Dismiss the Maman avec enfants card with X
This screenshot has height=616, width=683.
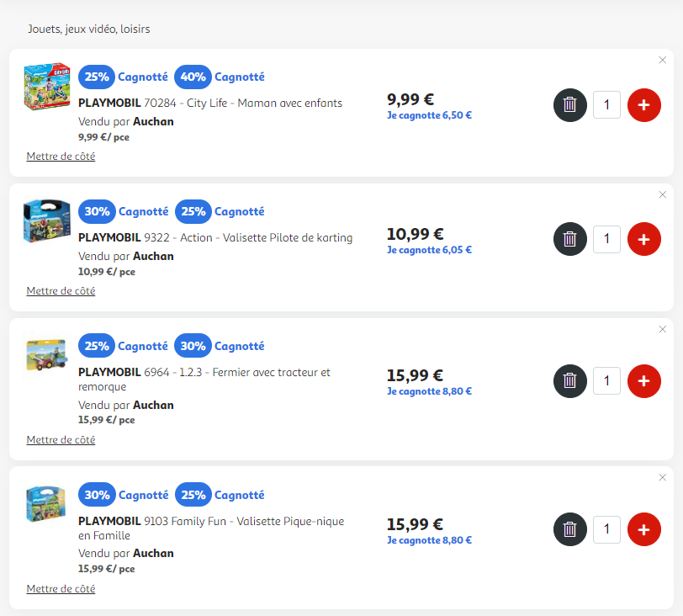point(663,60)
